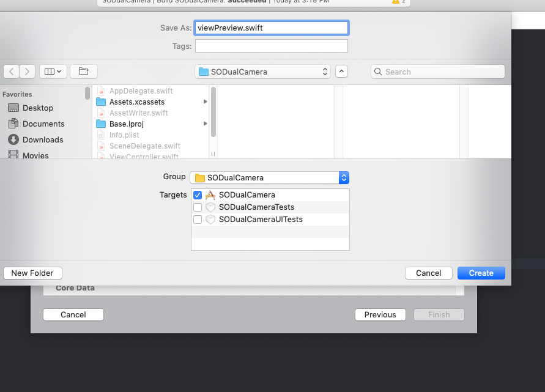
Task: Select the Assets.xcassets folder
Action: click(152, 102)
